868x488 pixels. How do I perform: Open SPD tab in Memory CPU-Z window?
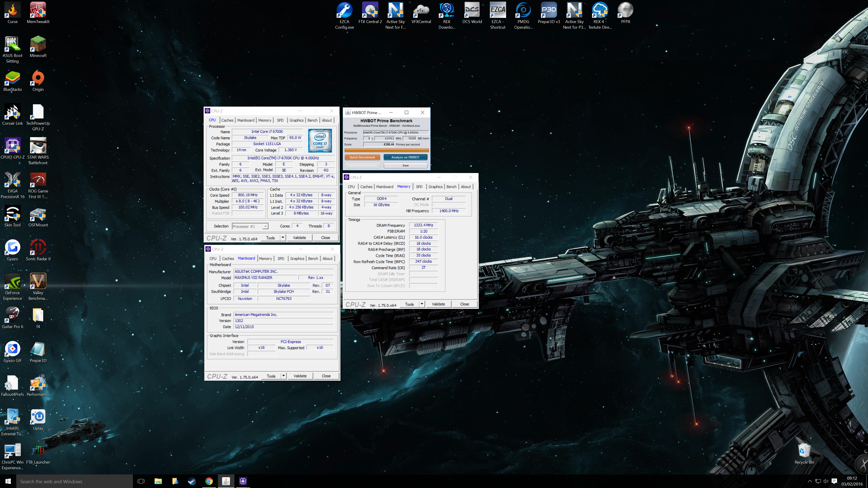tap(419, 187)
